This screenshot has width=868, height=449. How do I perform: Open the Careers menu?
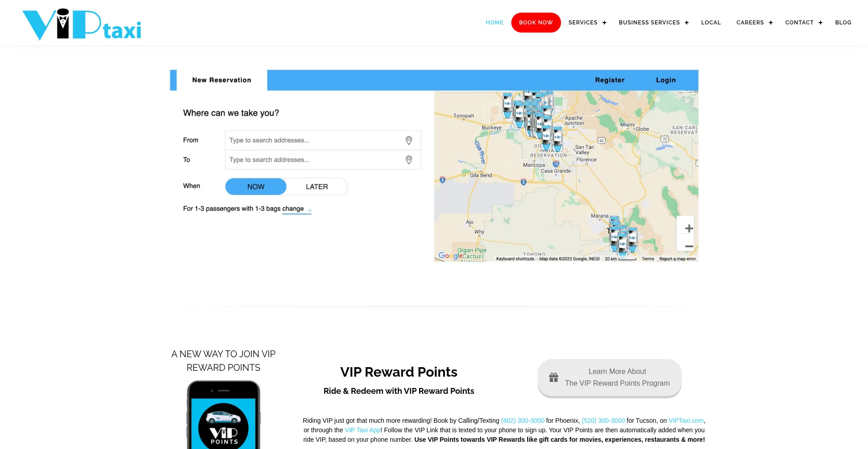pyautogui.click(x=750, y=23)
